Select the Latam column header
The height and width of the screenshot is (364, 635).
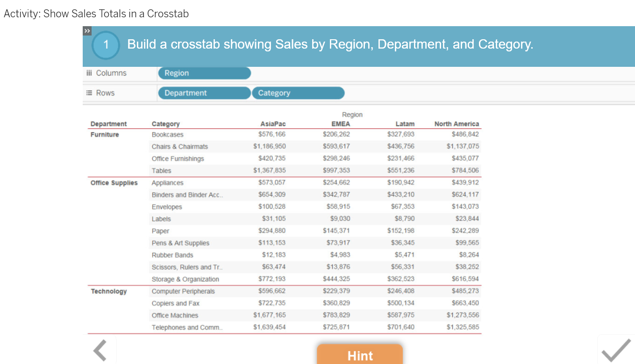coord(405,124)
